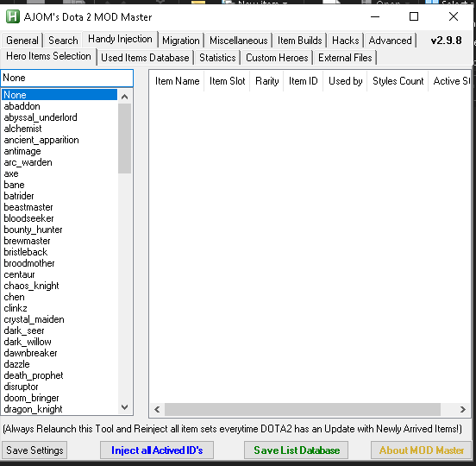Open the Item Builds tab
Image resolution: width=476 pixels, height=466 pixels.
pyautogui.click(x=299, y=41)
